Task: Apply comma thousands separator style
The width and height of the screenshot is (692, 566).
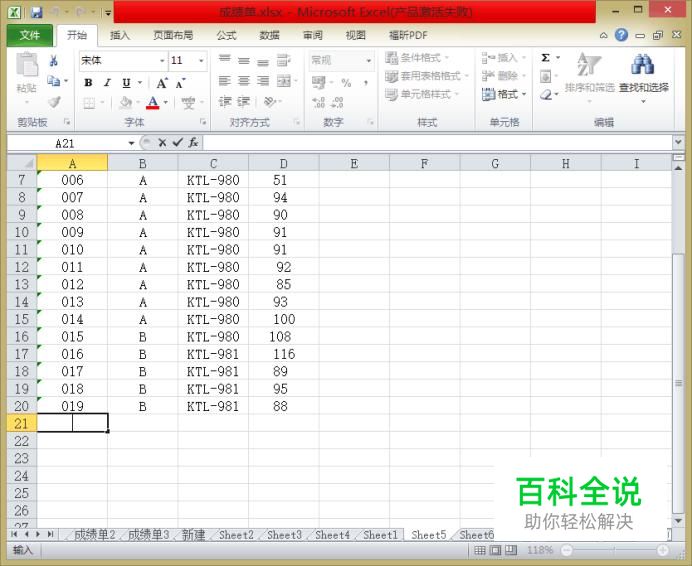Action: (365, 83)
